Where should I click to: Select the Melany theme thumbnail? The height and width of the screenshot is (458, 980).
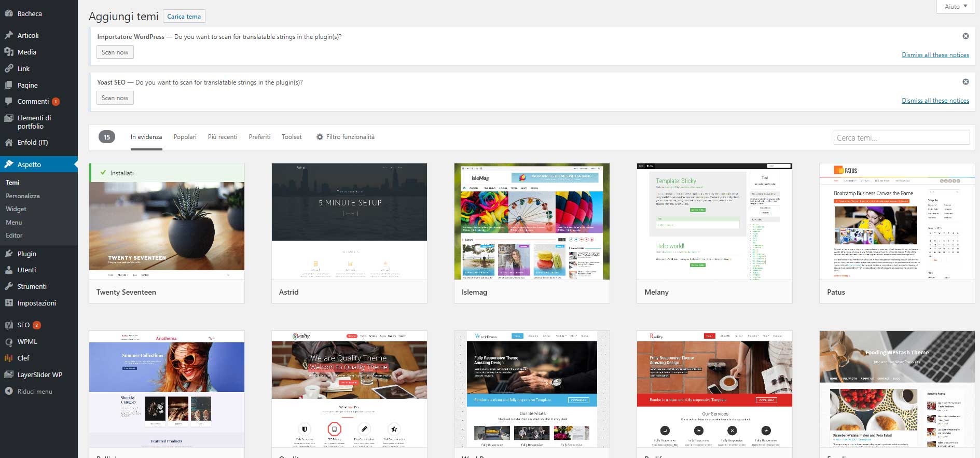pyautogui.click(x=714, y=221)
